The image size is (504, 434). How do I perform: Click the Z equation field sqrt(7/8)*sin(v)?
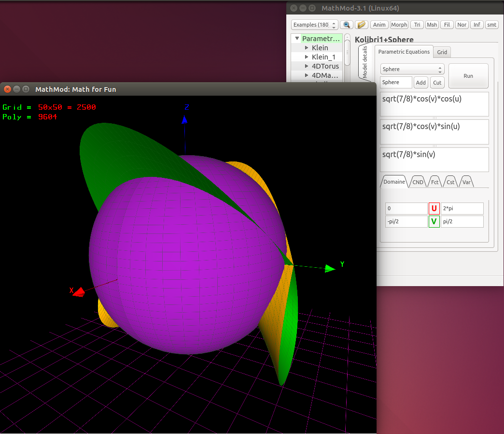point(434,160)
